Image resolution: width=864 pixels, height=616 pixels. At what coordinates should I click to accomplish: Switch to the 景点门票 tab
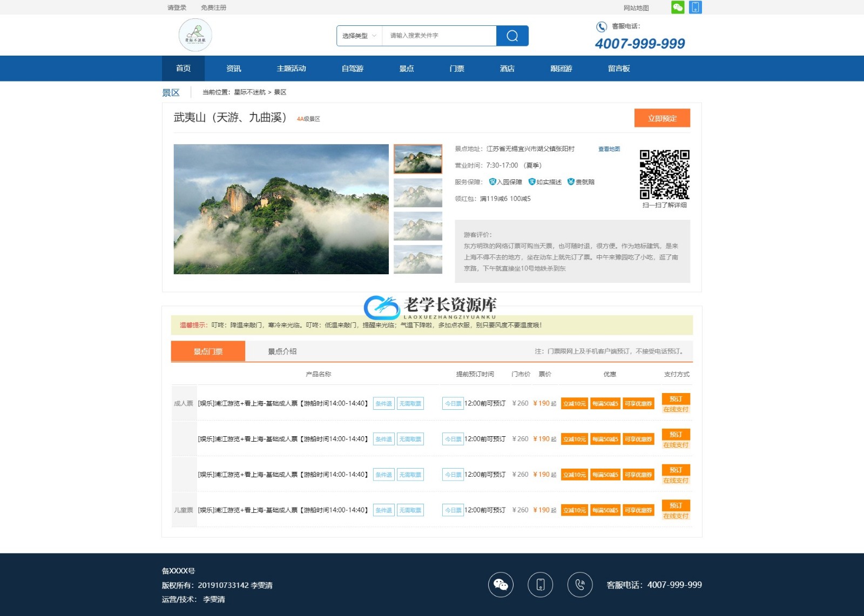(x=208, y=351)
